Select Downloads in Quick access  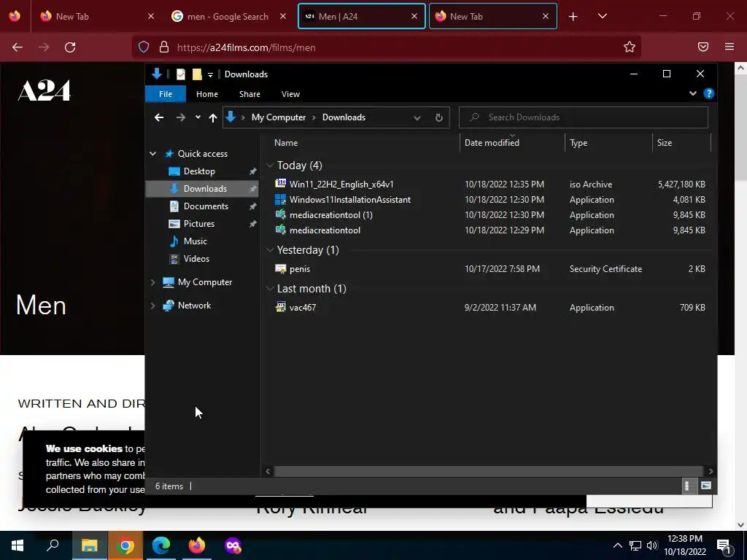(203, 189)
